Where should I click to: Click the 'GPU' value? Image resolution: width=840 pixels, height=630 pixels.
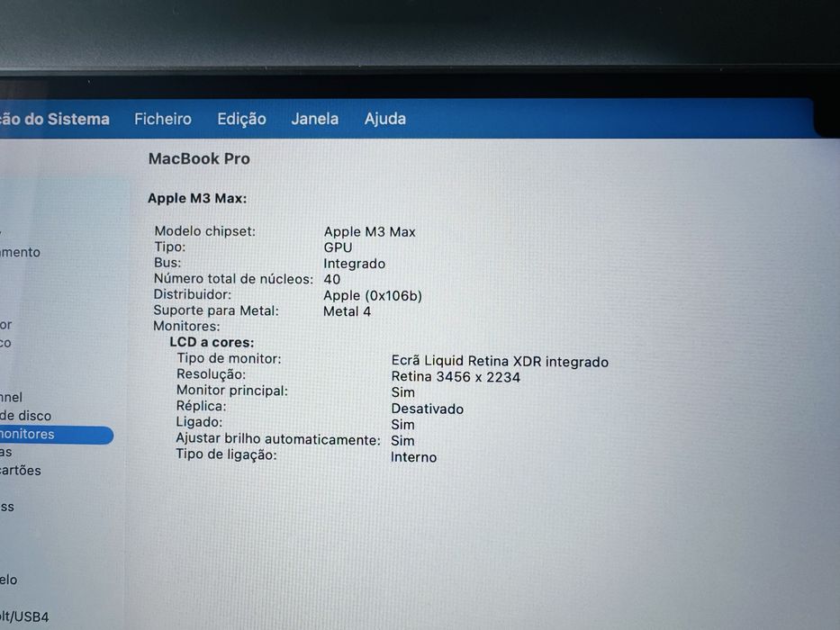[338, 247]
